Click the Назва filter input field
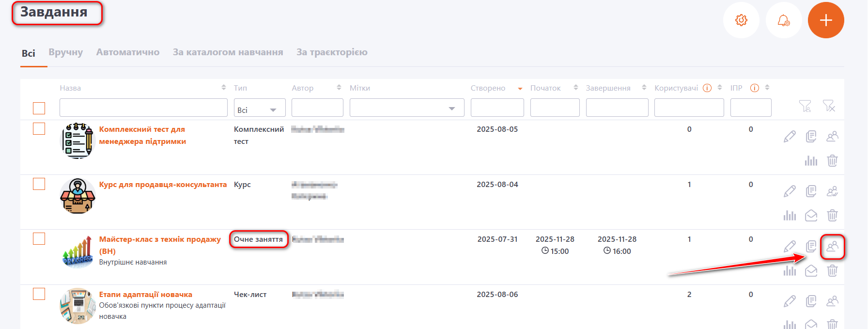Screen dimensions: 868x329 tap(143, 108)
